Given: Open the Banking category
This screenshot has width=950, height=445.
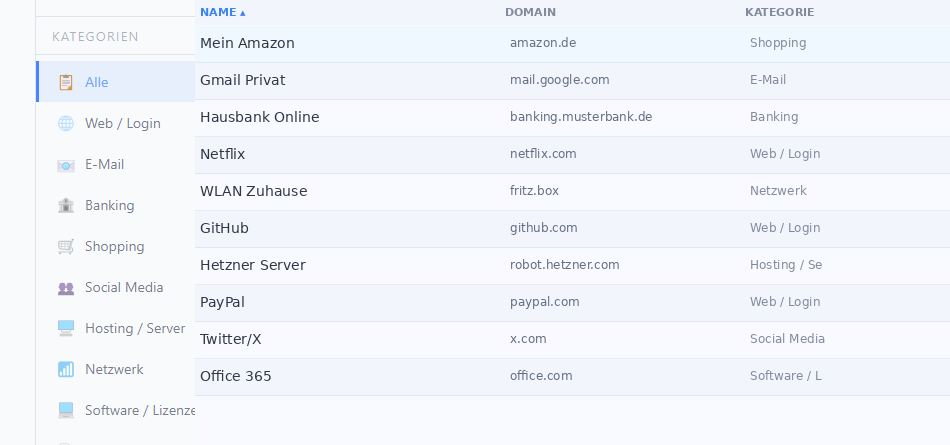Looking at the screenshot, I should pyautogui.click(x=109, y=205).
